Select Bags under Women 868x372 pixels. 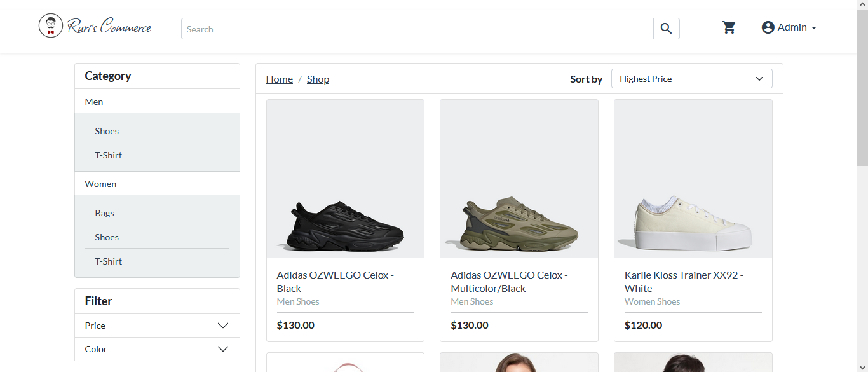[x=104, y=212]
